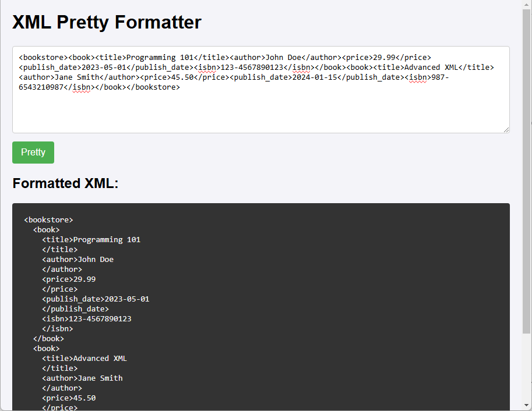
Task: Click the page scrollbar up arrow
Action: coord(527,5)
